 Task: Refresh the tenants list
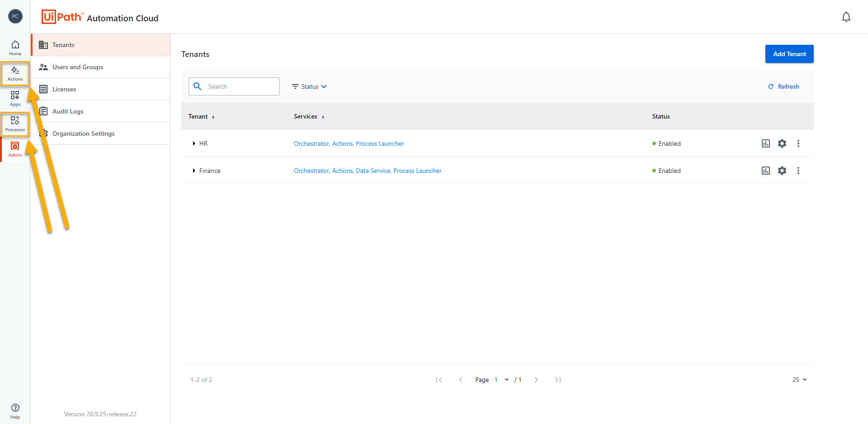click(x=783, y=86)
